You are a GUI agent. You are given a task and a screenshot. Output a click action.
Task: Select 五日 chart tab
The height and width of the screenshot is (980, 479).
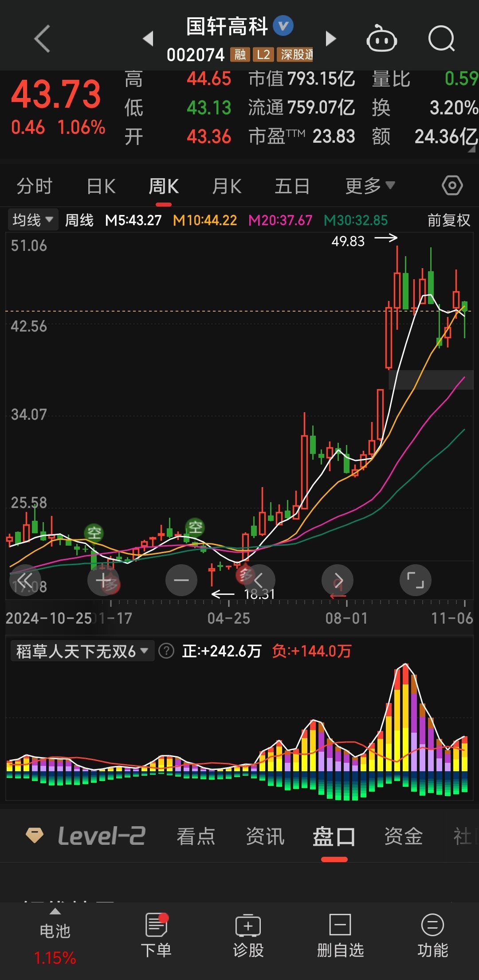(292, 186)
